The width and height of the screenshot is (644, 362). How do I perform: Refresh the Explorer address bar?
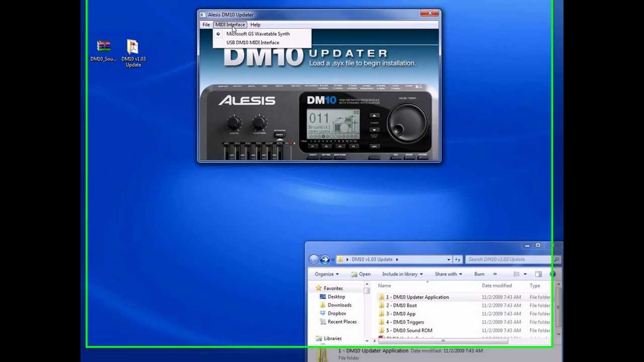[x=457, y=259]
